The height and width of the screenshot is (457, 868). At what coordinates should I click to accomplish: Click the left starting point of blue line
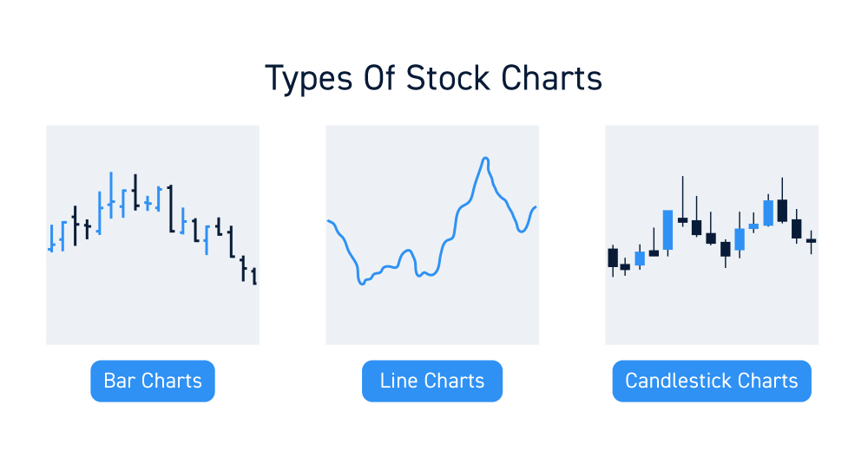328,221
